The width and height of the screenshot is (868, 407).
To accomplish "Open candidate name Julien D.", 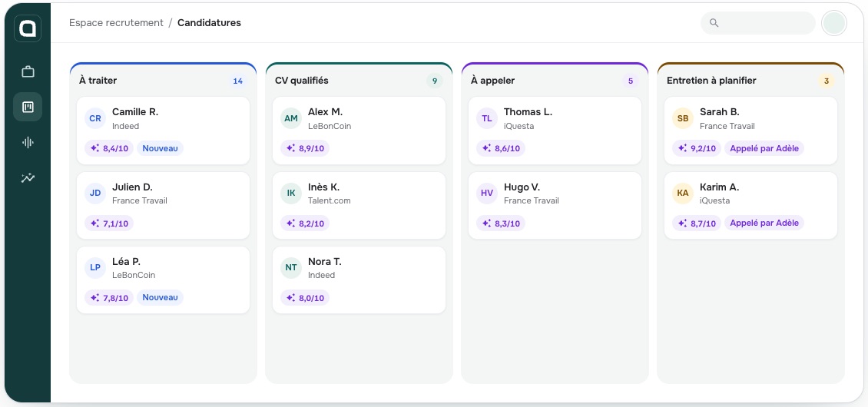I will click(x=132, y=187).
